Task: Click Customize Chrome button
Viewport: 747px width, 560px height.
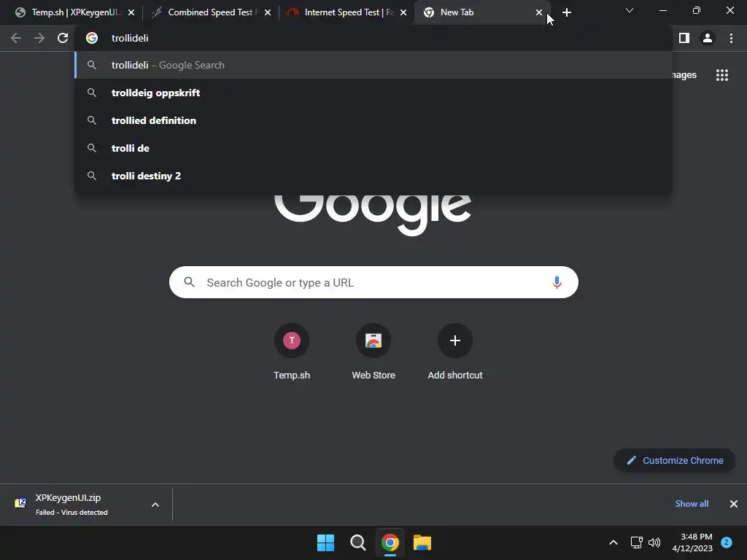Action: tap(675, 461)
